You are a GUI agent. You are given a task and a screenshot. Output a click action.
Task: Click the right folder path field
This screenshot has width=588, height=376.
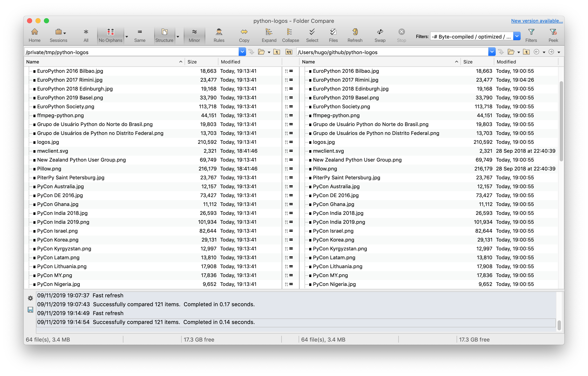tap(392, 52)
